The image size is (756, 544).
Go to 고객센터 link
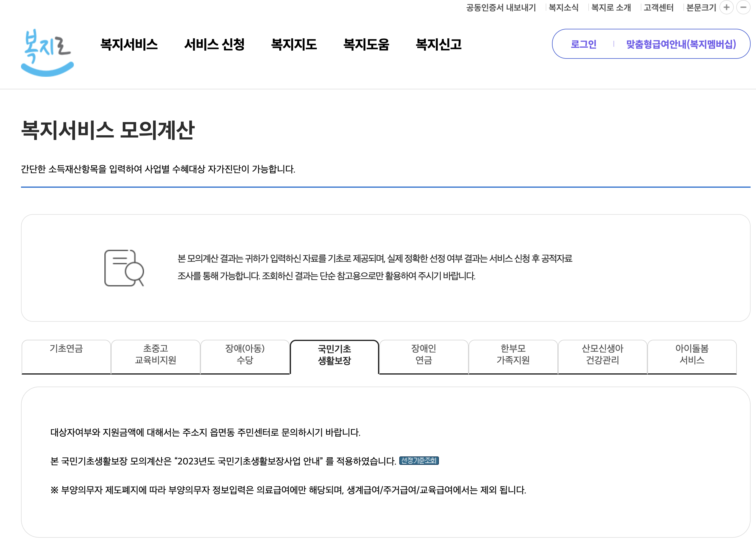coord(658,8)
